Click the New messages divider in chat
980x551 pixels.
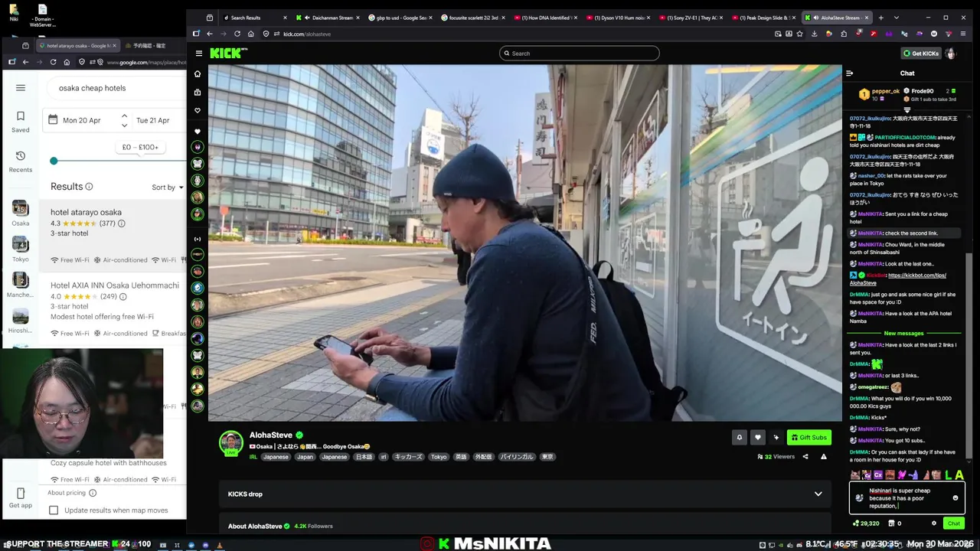coord(903,334)
